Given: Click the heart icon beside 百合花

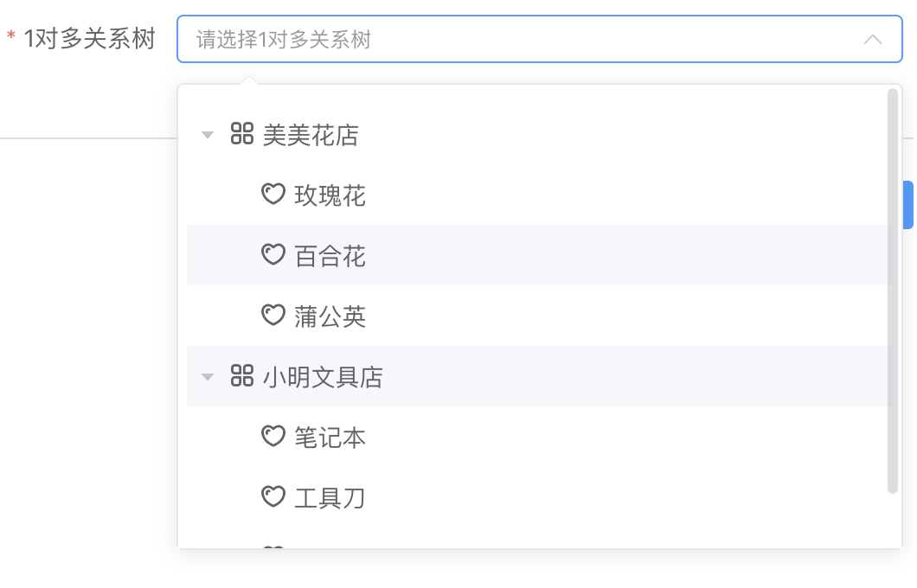Looking at the screenshot, I should 273,255.
